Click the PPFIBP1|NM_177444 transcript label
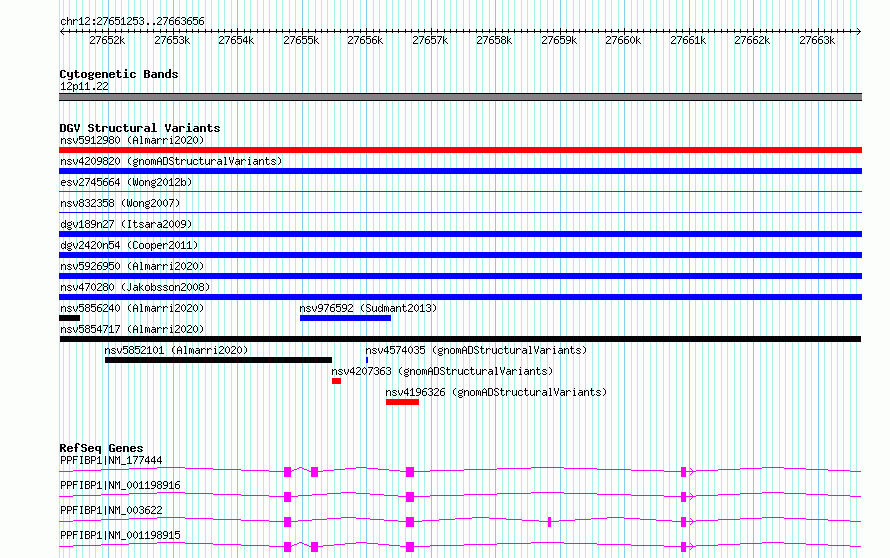The image size is (890, 558). [x=111, y=460]
